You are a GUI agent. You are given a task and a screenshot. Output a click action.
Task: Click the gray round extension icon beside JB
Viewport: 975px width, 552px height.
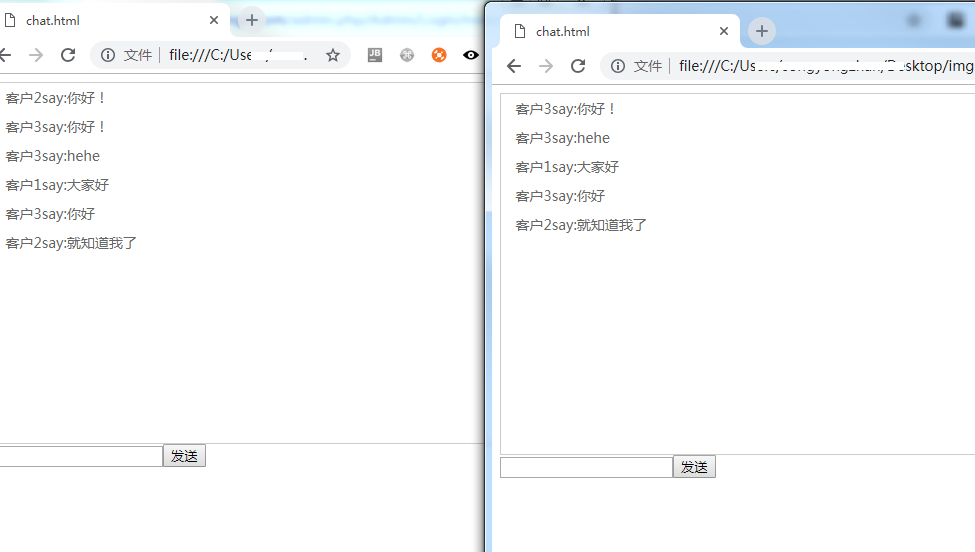tap(407, 55)
